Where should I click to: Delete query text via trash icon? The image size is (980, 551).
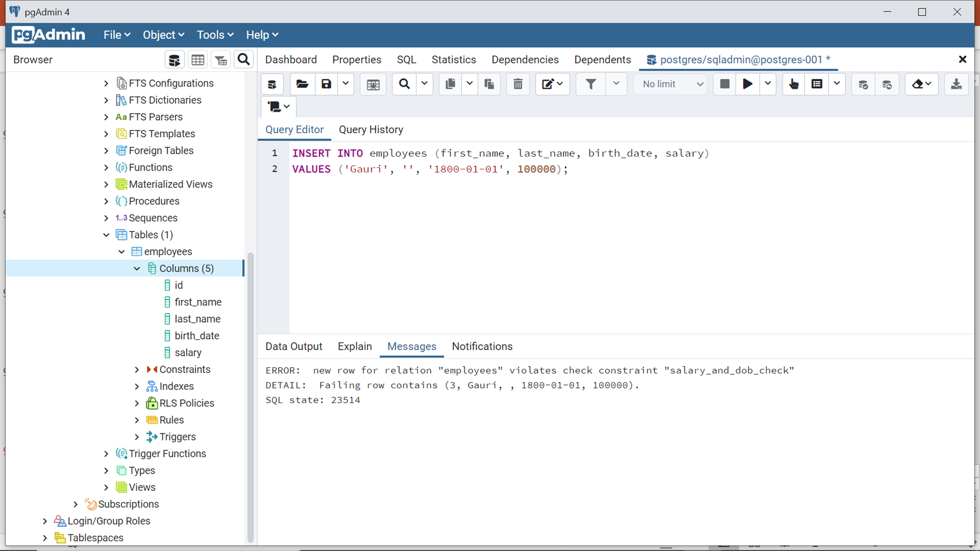(x=518, y=84)
